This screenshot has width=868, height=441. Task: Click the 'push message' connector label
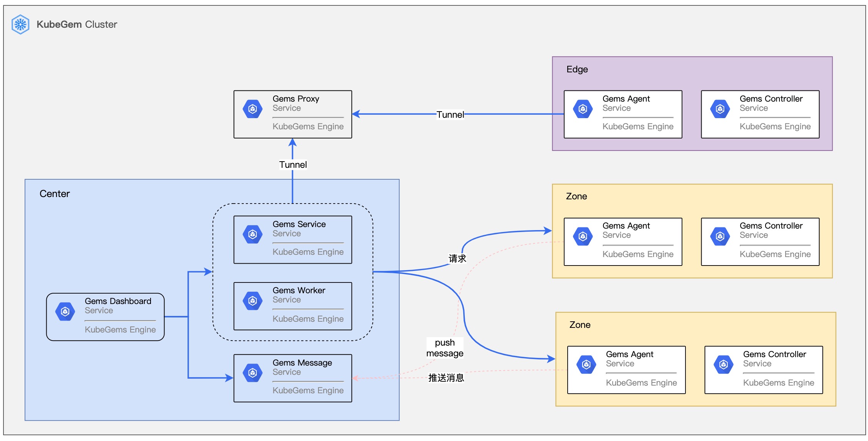pyautogui.click(x=445, y=348)
